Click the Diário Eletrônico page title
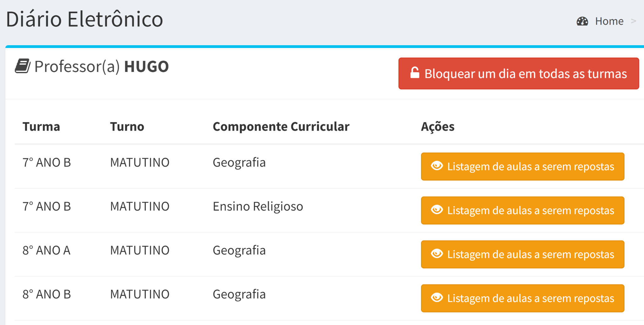Screen dimensions: 644x325 pos(84,19)
